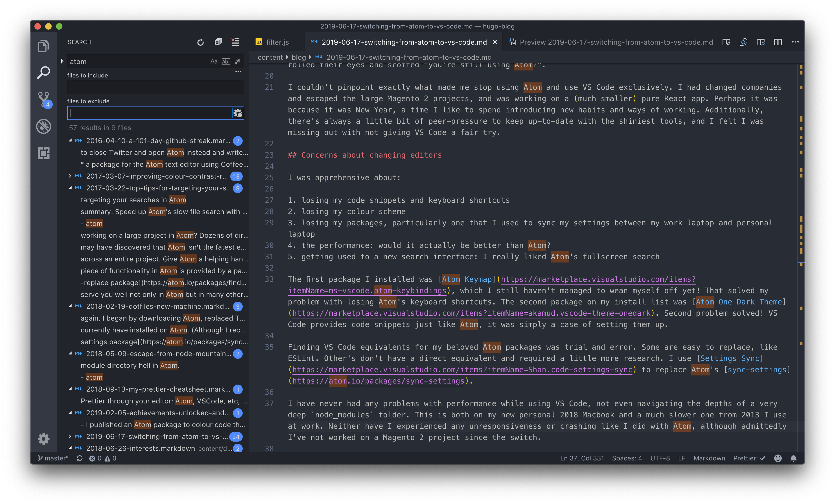Viewport: 835px width, 504px height.
Task: Toggle Match Whole Word search option
Action: [226, 62]
